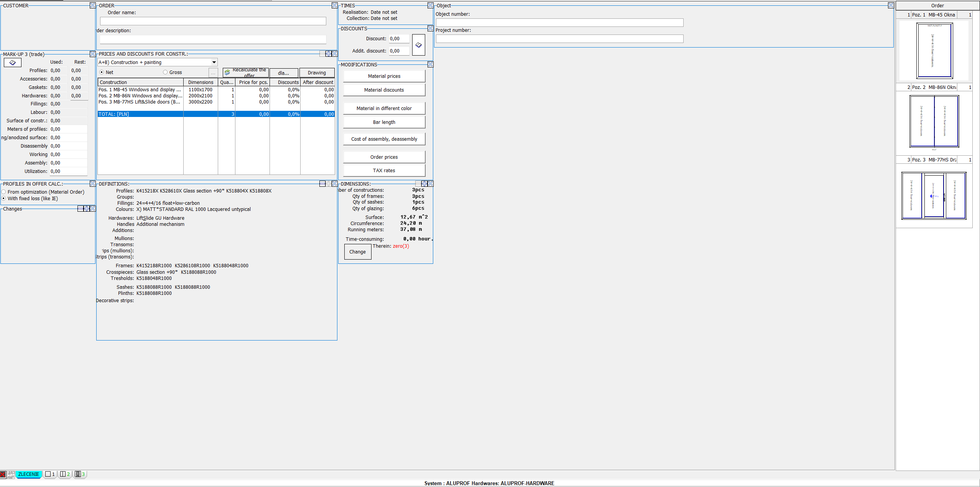Open TAX rates modification
This screenshot has height=487, width=980.
tap(384, 170)
